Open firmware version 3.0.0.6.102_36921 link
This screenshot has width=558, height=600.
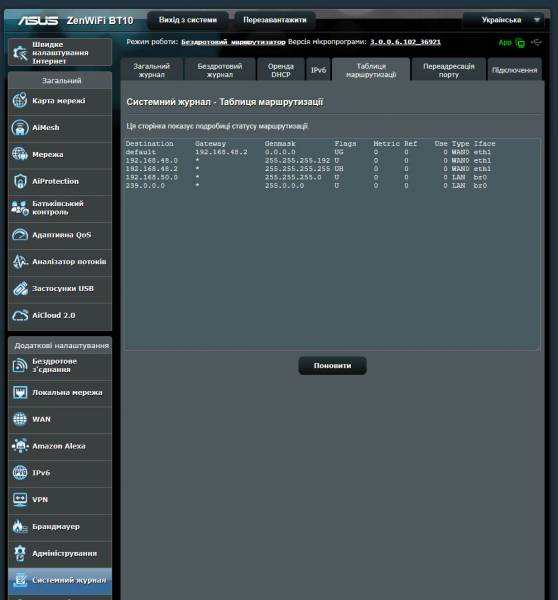coord(405,42)
